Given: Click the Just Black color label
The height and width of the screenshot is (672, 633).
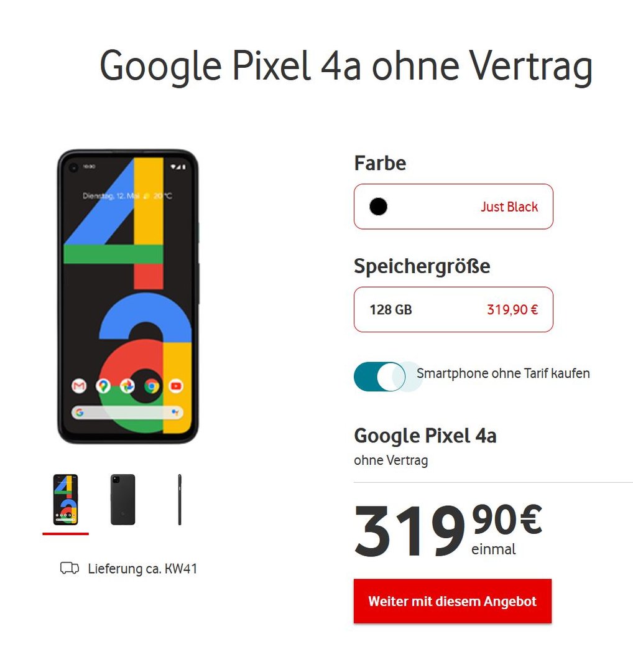Looking at the screenshot, I should point(509,207).
